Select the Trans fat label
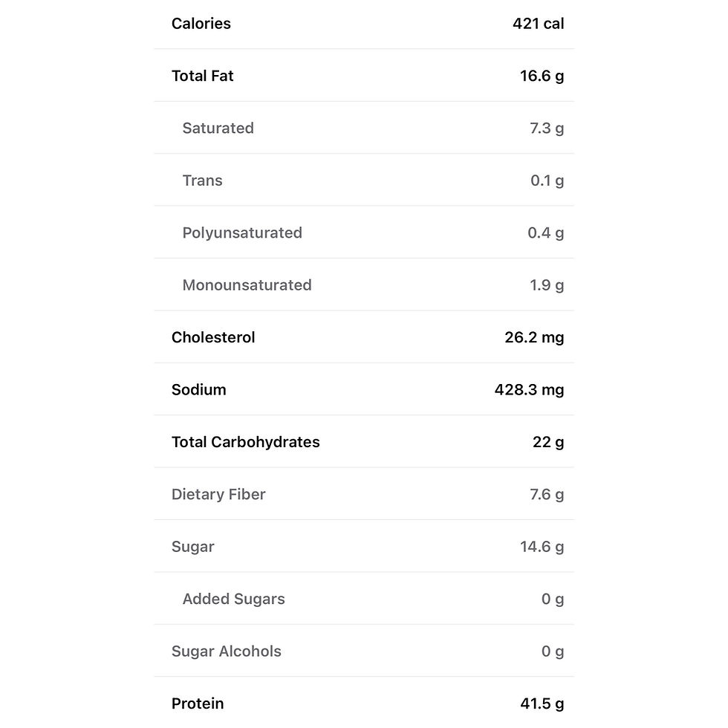The image size is (728, 728). 202,181
